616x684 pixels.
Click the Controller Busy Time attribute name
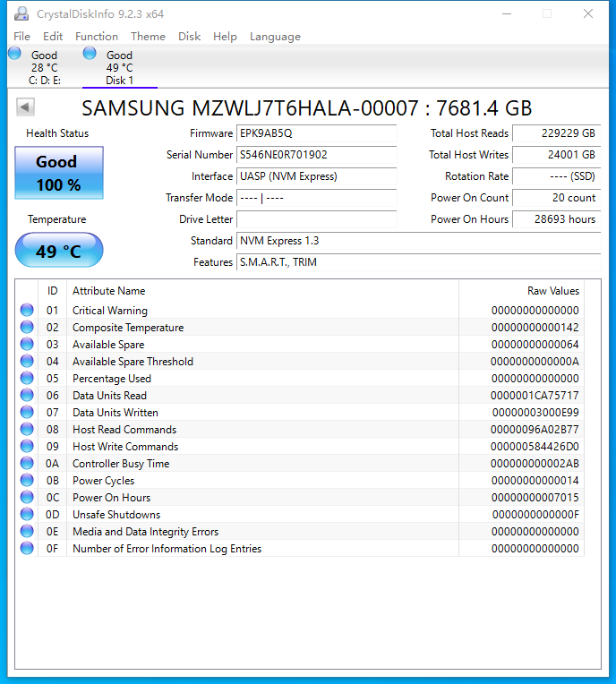(x=121, y=463)
